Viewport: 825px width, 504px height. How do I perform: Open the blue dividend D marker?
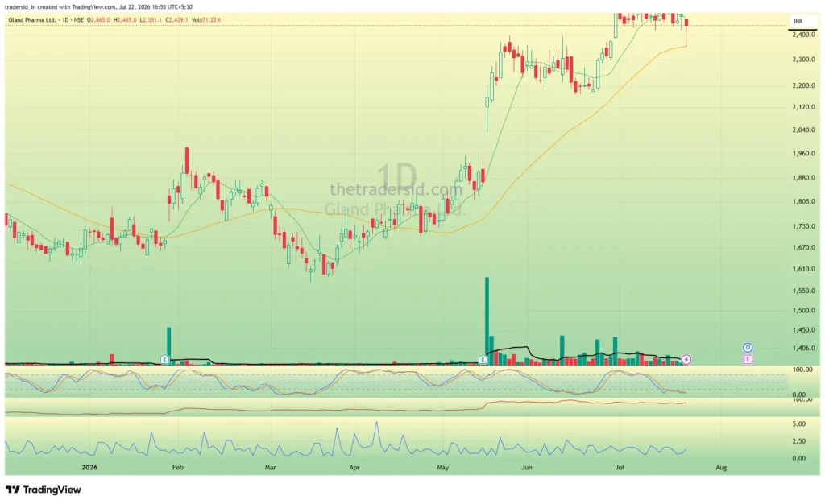click(x=748, y=348)
